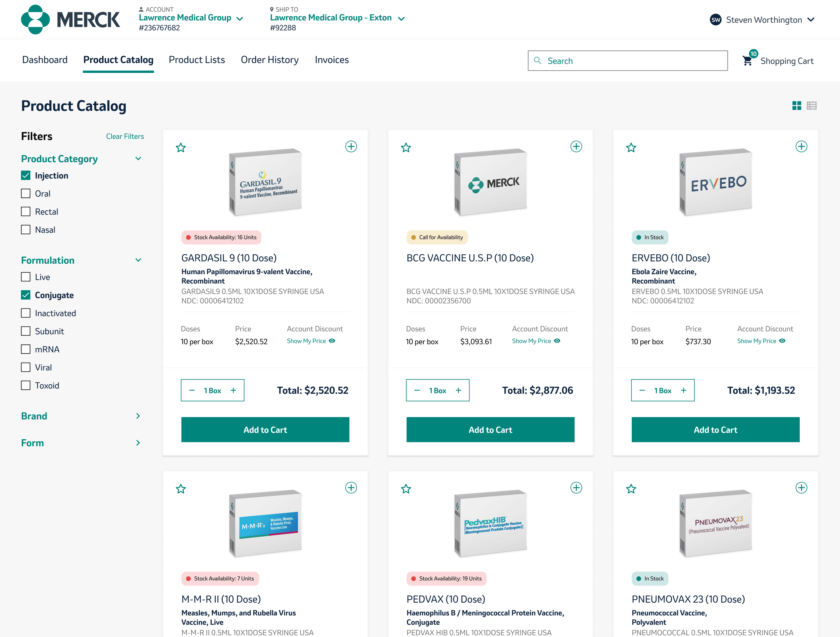Add M-M-R II to a list with plus icon

click(351, 488)
